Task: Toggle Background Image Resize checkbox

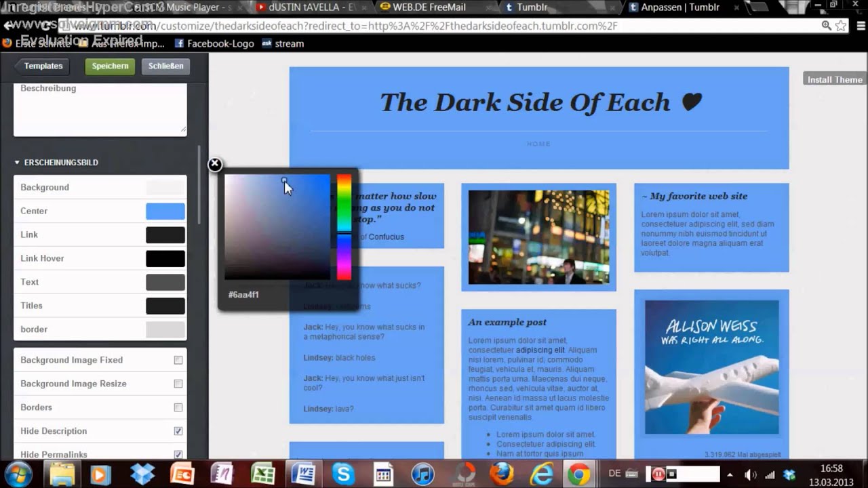Action: click(178, 384)
